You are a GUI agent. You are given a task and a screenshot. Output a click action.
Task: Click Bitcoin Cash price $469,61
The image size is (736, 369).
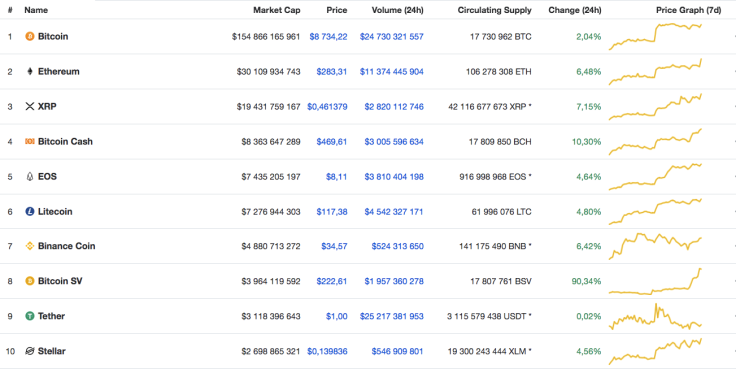coord(332,142)
